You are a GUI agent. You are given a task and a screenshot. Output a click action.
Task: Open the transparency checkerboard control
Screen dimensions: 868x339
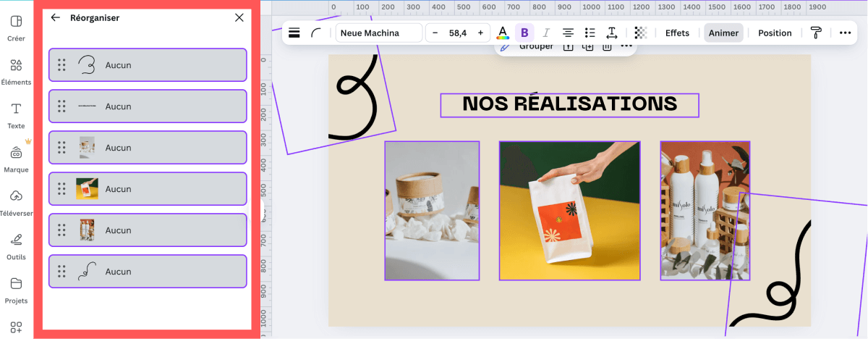point(640,33)
